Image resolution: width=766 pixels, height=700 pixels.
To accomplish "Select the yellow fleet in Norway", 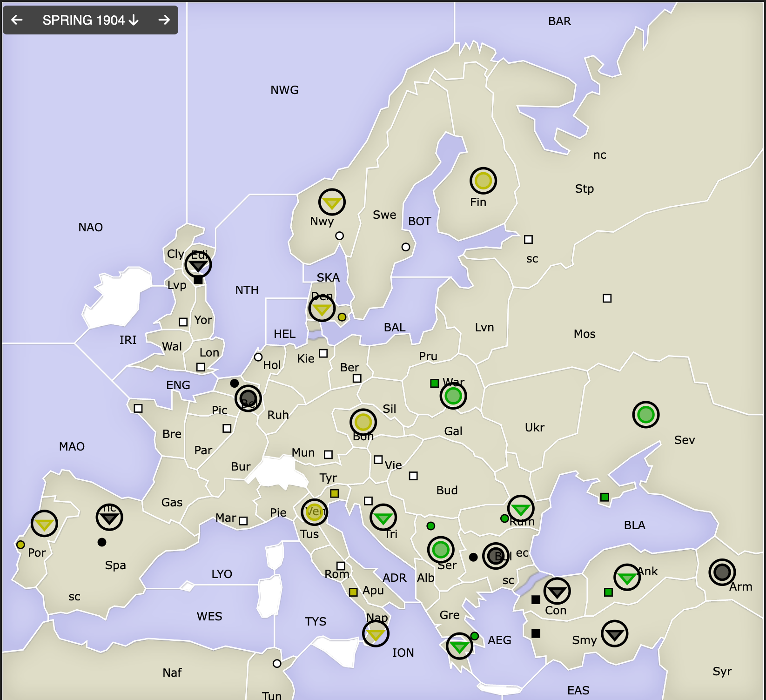I will pyautogui.click(x=332, y=202).
